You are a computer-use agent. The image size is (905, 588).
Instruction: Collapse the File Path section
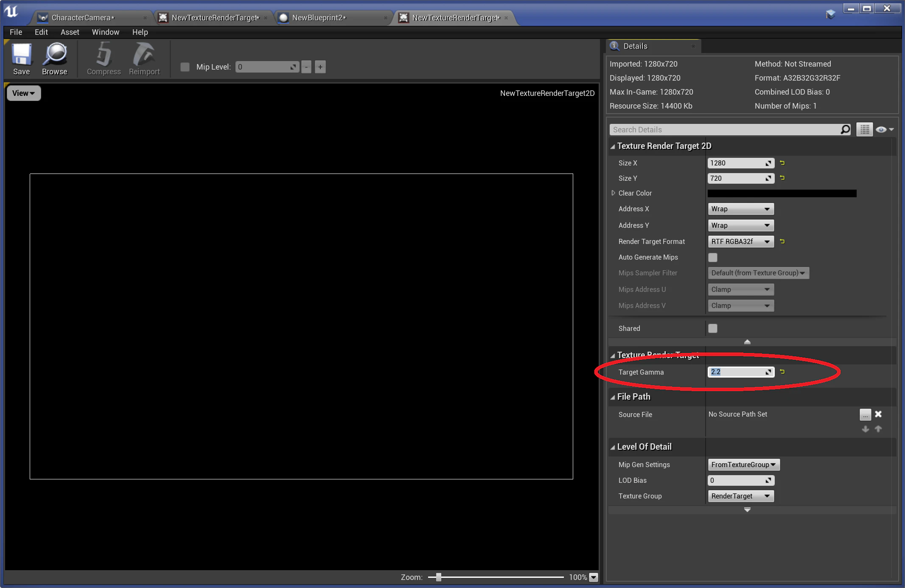[613, 397]
